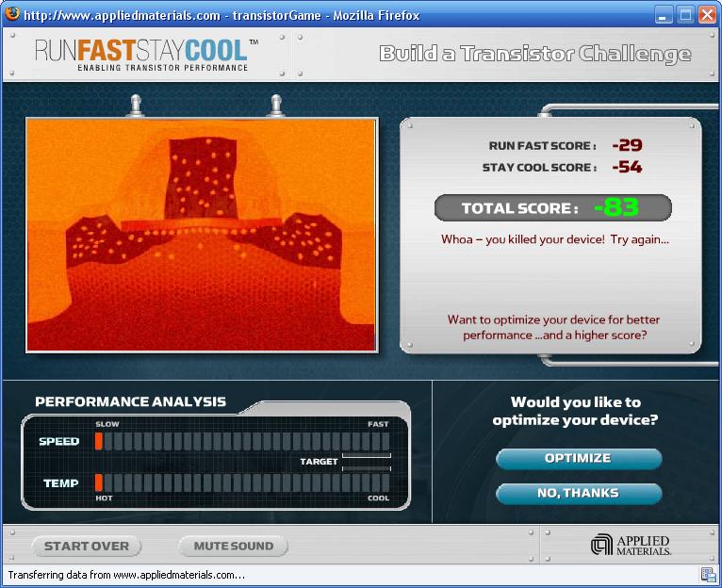Click 'Want to optimize your device' text
The width and height of the screenshot is (722, 588).
tap(554, 327)
